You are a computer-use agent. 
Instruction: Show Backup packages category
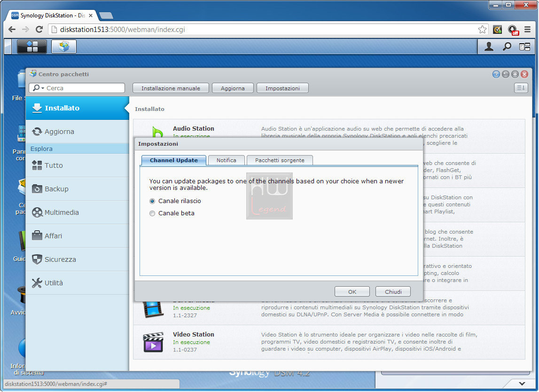point(78,189)
